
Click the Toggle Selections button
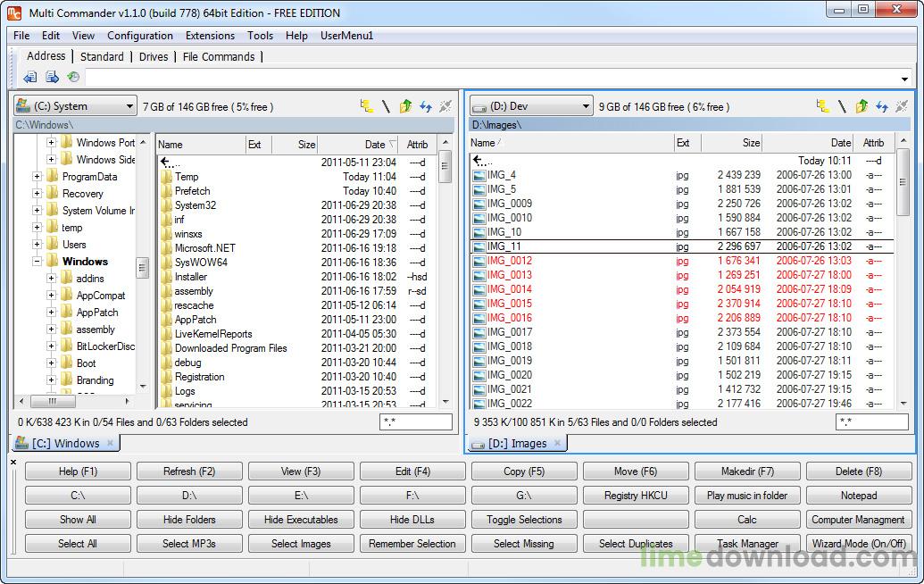[x=524, y=520]
